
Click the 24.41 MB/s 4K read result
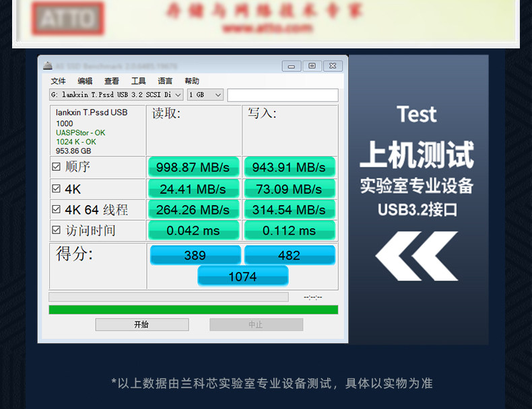(x=193, y=189)
